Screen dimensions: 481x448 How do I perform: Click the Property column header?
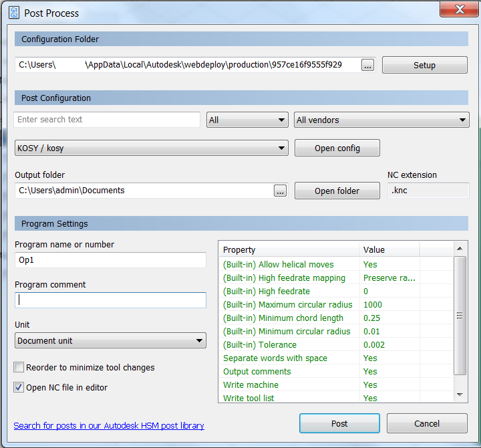tap(289, 249)
